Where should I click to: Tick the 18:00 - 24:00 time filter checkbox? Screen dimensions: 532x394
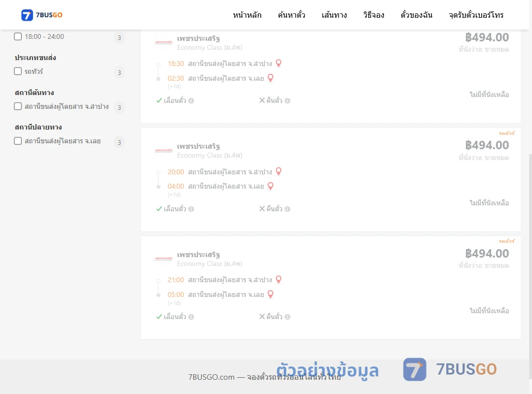point(18,36)
